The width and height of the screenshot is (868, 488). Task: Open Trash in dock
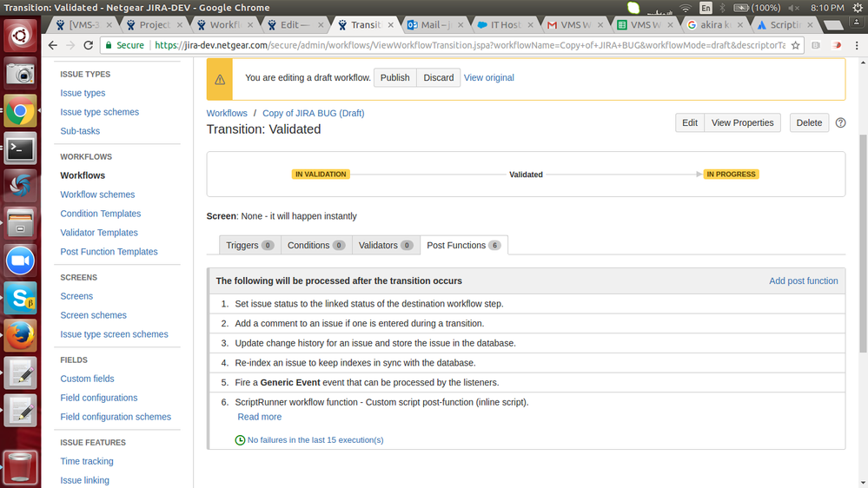[20, 467]
